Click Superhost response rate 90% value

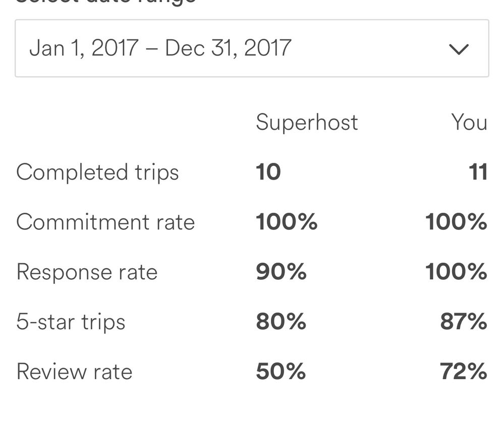coord(281,272)
